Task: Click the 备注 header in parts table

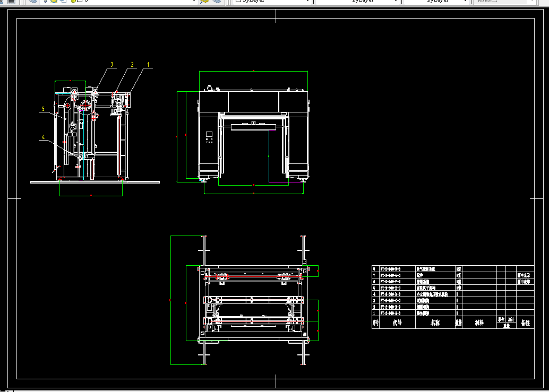Action: pos(525,323)
